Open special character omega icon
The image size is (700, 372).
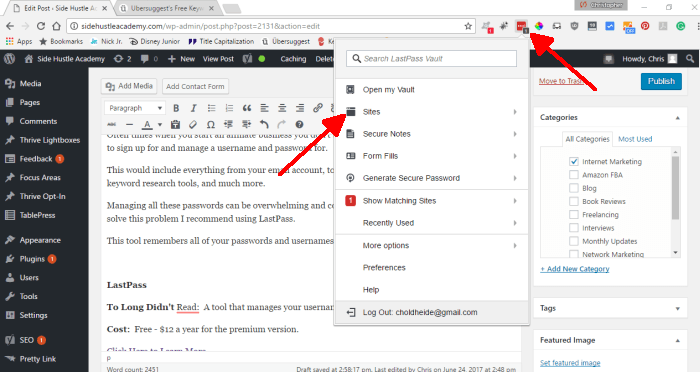[211, 125]
